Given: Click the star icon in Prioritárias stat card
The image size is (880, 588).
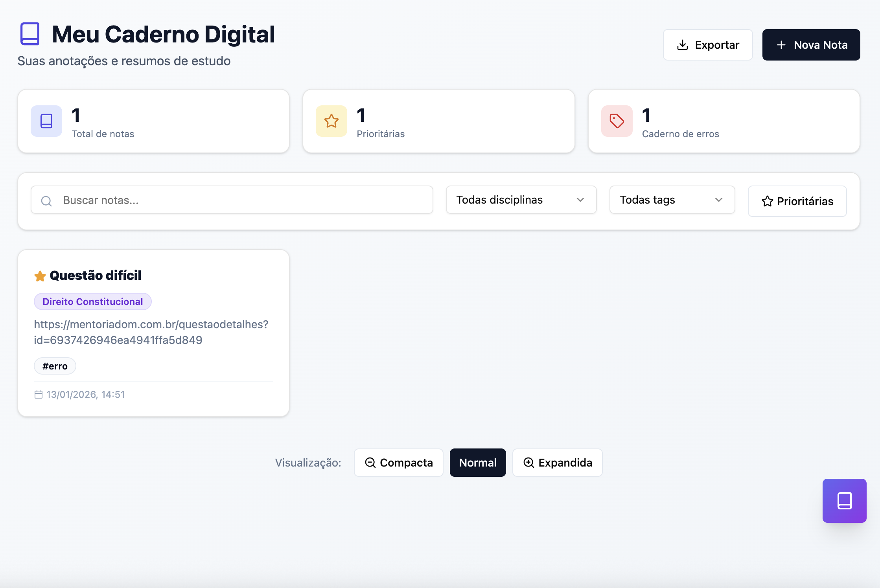Looking at the screenshot, I should point(331,121).
